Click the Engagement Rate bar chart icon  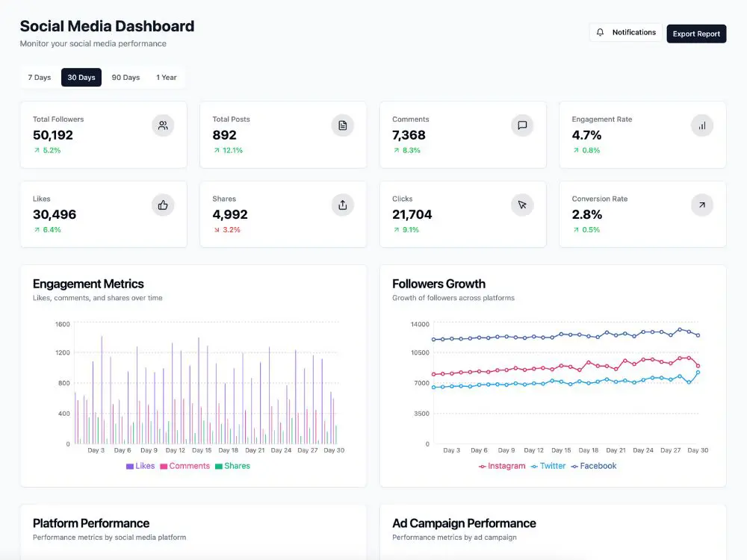(x=701, y=125)
